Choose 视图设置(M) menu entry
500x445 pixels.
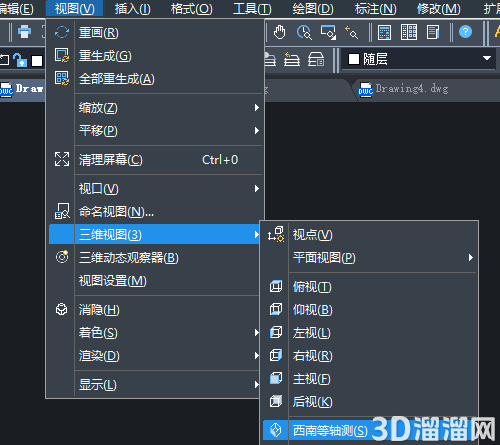[x=155, y=280]
